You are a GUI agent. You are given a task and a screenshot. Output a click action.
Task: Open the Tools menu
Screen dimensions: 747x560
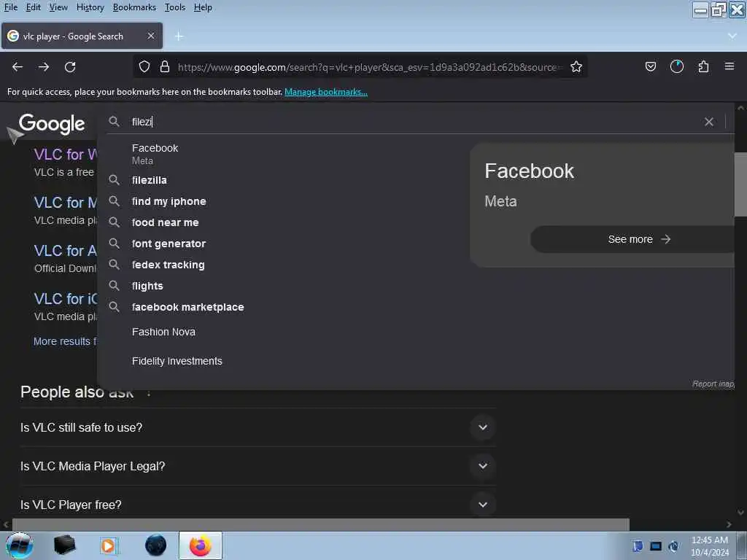[175, 7]
